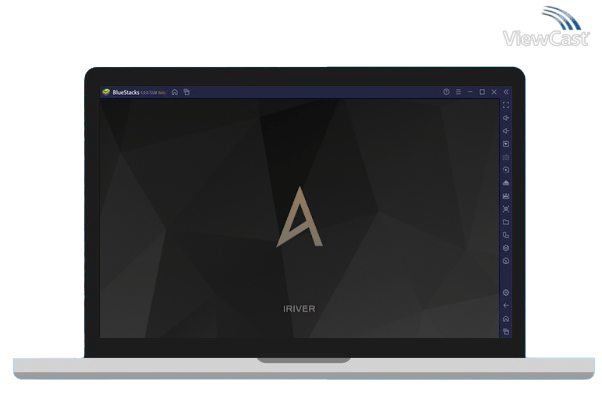Image resolution: width=602 pixels, height=414 pixels.
Task: Increase volume with sidebar speaker icon
Action: click(x=506, y=118)
